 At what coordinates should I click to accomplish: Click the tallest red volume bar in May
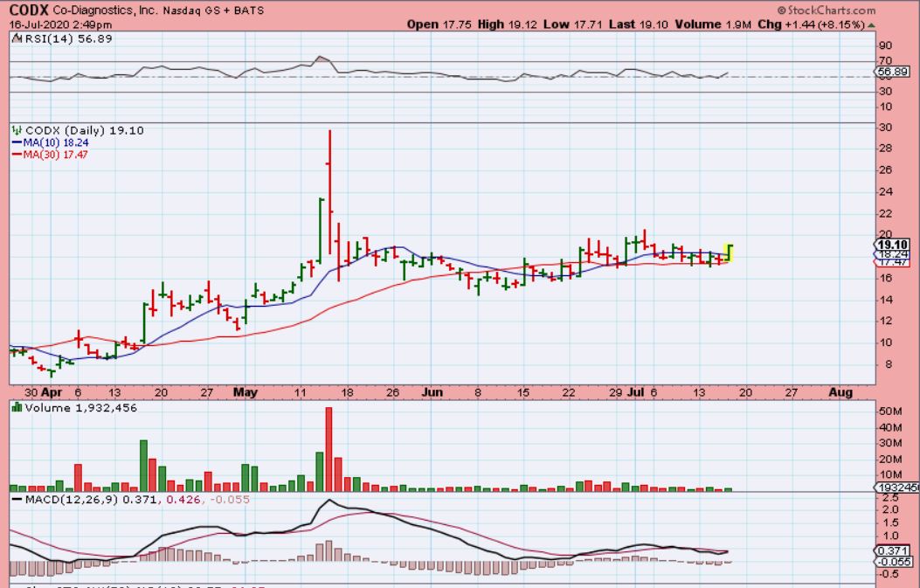(x=329, y=449)
